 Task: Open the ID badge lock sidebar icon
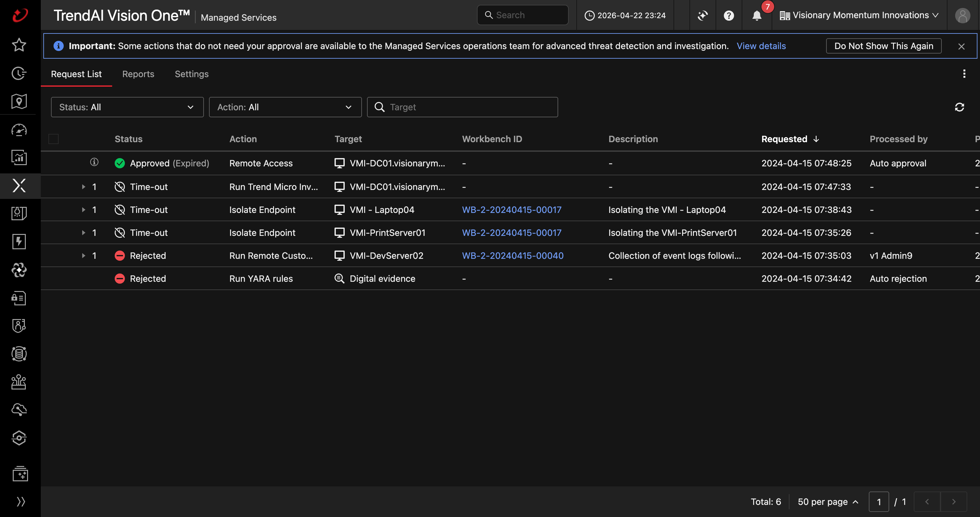pyautogui.click(x=19, y=298)
